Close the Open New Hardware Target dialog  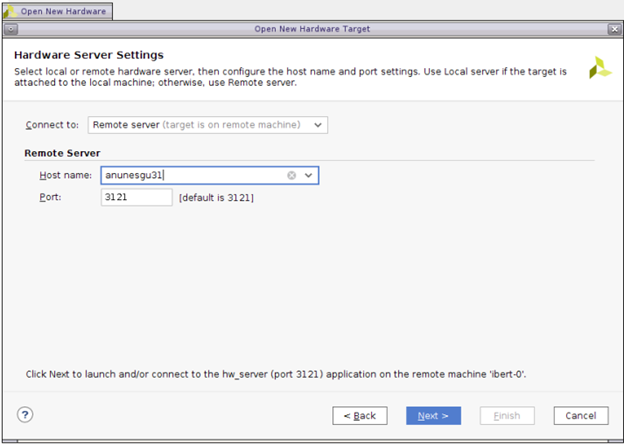[614, 29]
